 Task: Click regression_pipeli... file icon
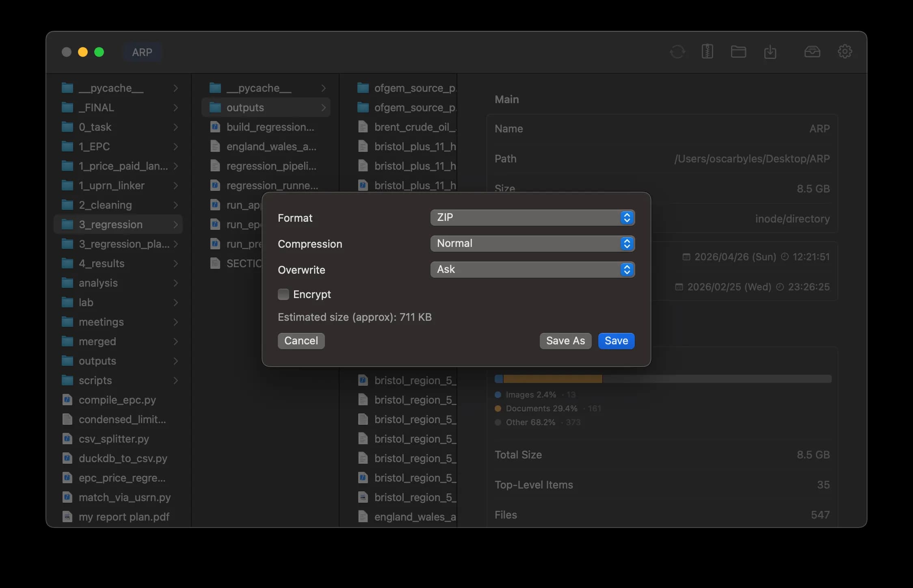215,166
